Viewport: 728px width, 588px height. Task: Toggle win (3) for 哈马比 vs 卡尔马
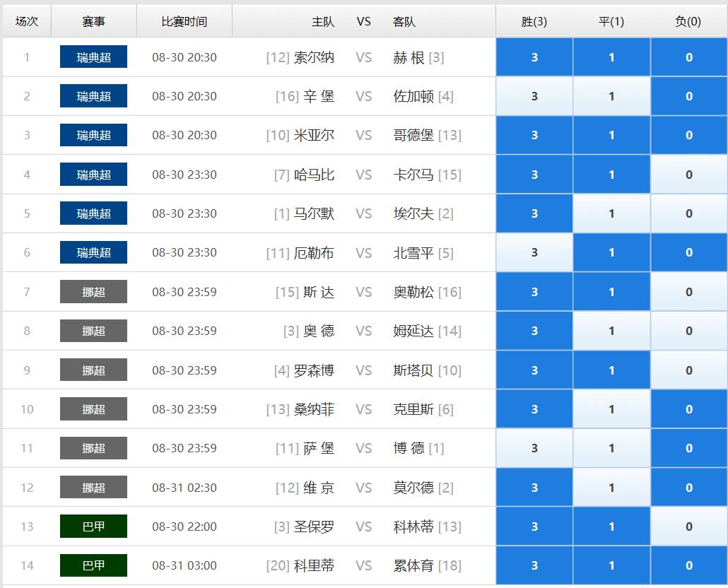coord(534,175)
